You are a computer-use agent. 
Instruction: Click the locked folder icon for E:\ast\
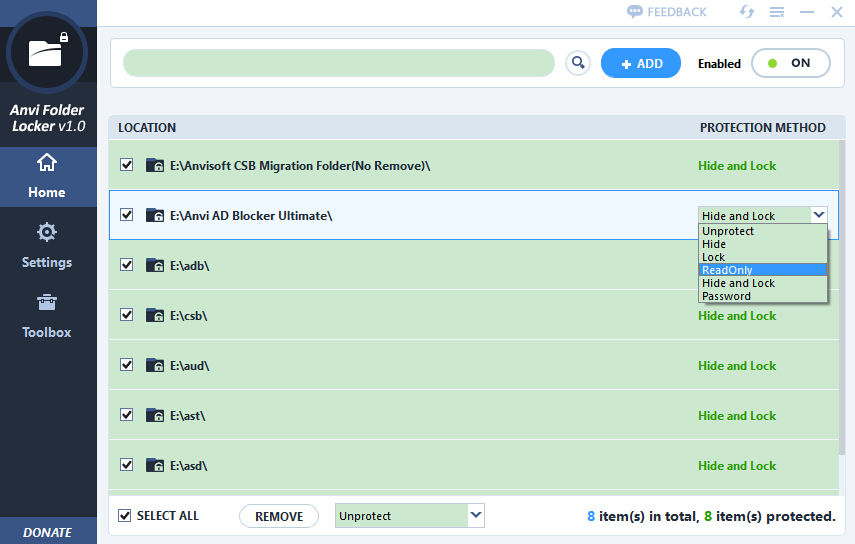coord(155,415)
